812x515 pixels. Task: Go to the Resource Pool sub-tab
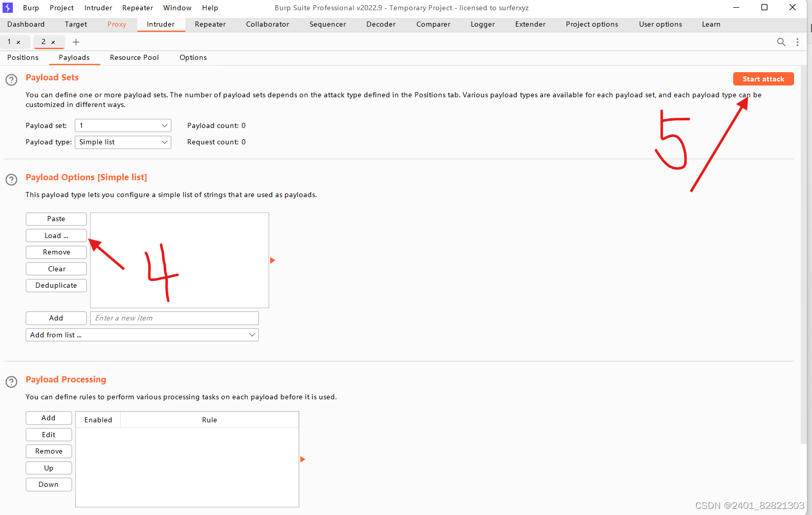pos(134,57)
